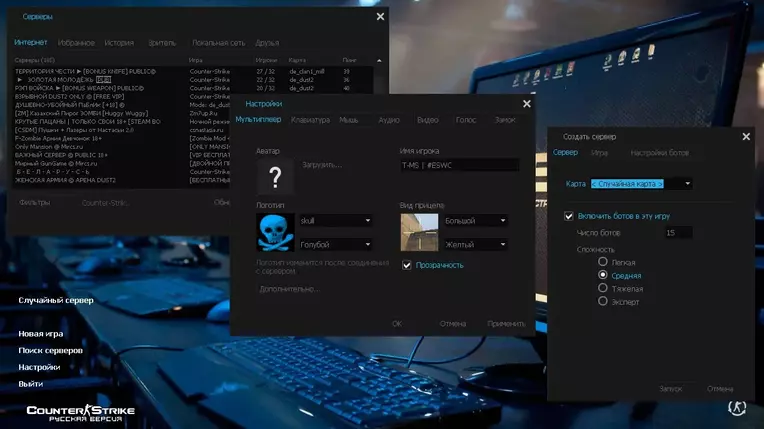Viewport: 764px width, 429px height.
Task: Select ТЕРРИТОРИЯ ЧЕСТИ server row
Action: 194,71
